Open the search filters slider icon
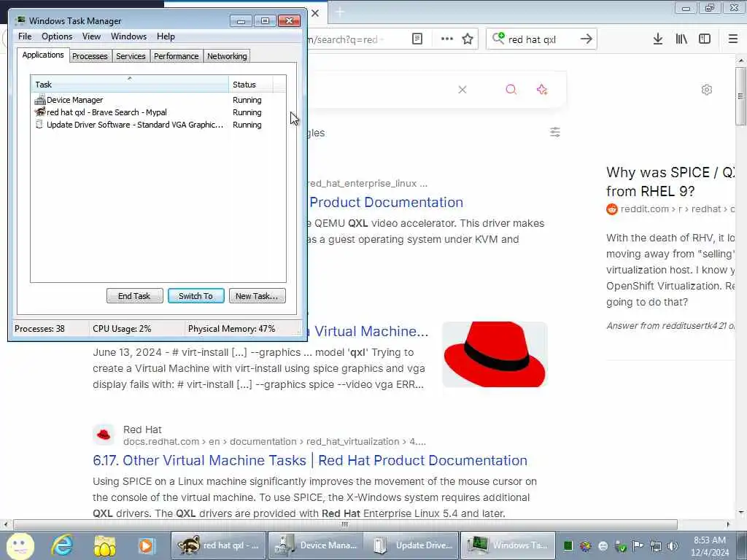 click(x=555, y=132)
